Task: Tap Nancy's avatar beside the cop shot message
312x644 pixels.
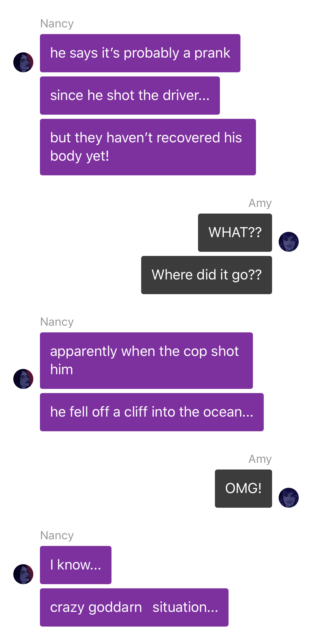Action: coord(23,379)
